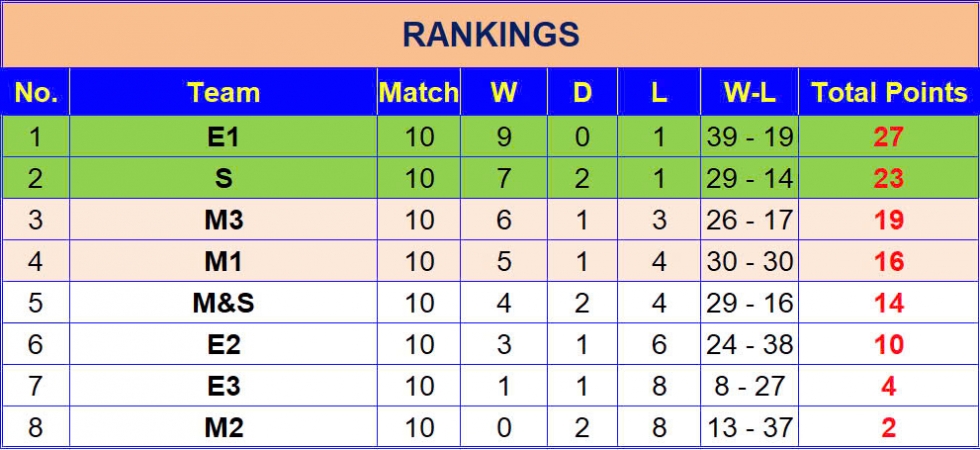Select the No. column header
Image resolution: width=980 pixels, height=450 pixels.
(36, 92)
